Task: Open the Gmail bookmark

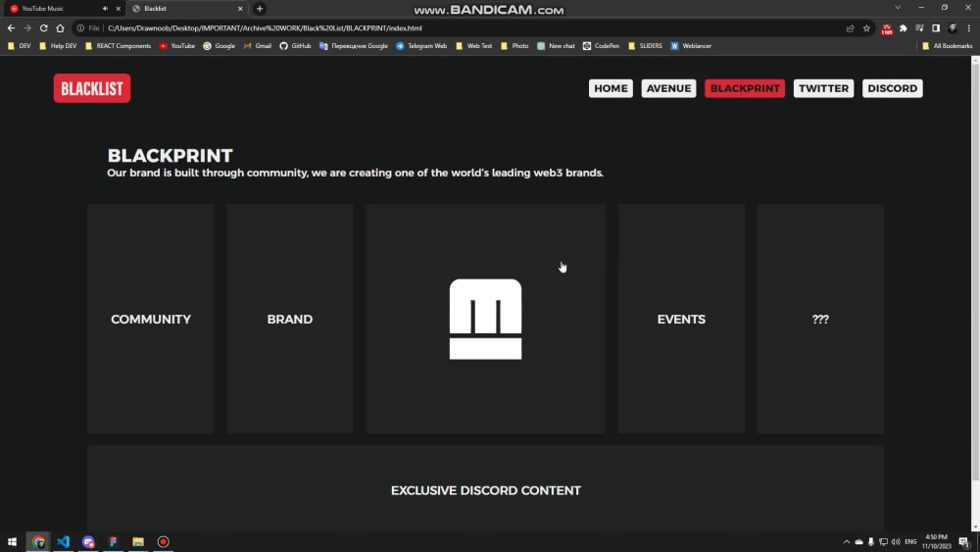Action: (x=258, y=46)
